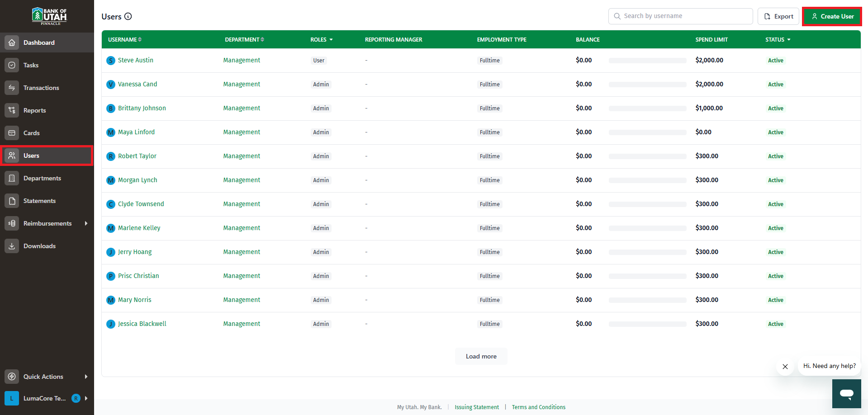Click Vanessa Cand's V avatar
This screenshot has width=868, height=415.
point(111,85)
